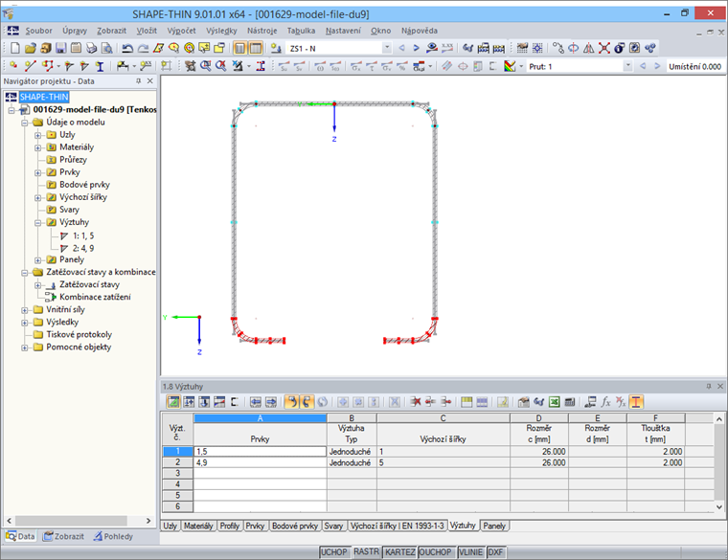
Task: Click the calculator-style icon beside Save
Action: click(76, 48)
